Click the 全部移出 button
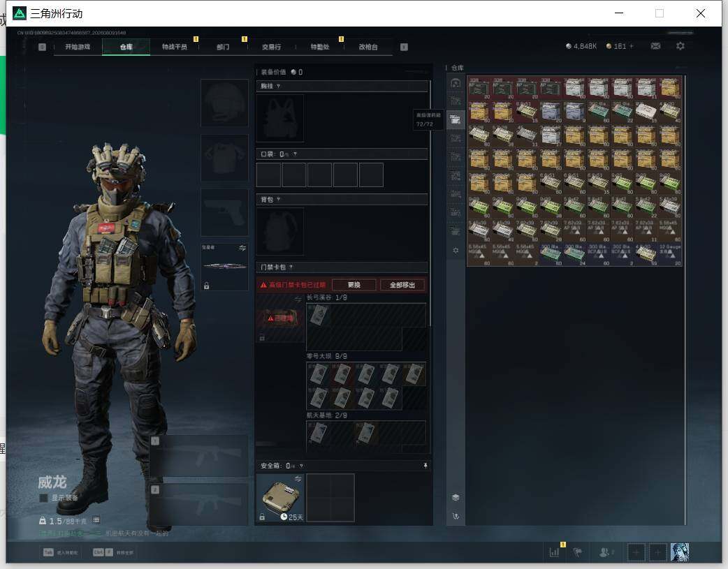728x569 pixels. [x=402, y=285]
